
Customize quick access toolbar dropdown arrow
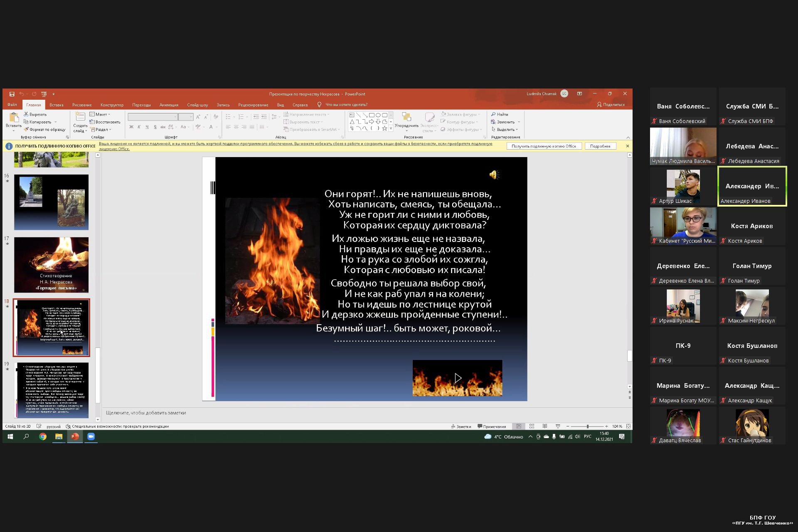pyautogui.click(x=53, y=94)
